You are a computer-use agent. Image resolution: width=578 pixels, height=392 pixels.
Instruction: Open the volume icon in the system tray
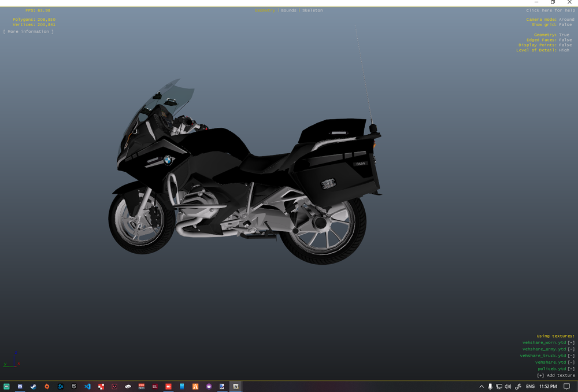coord(507,386)
